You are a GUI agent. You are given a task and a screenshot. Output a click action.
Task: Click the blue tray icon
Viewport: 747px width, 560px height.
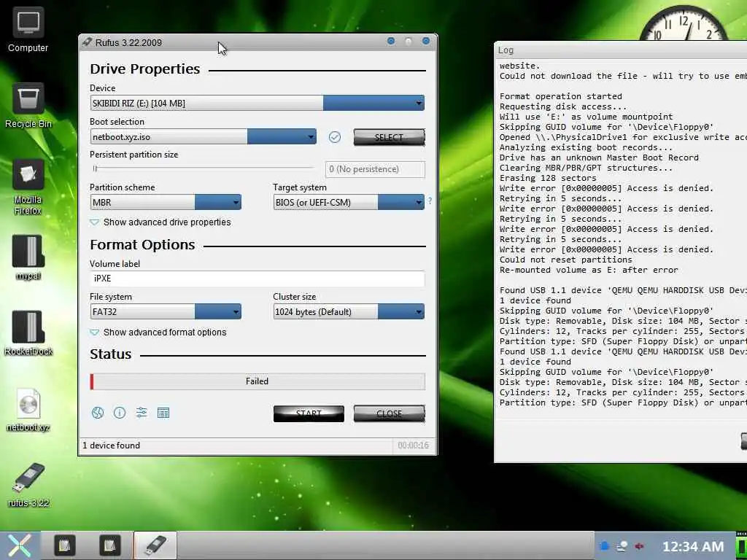(x=604, y=545)
